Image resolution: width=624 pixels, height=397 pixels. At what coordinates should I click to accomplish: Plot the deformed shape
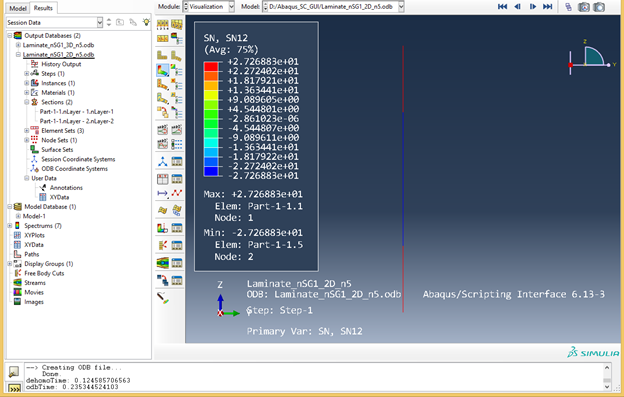[x=177, y=56]
